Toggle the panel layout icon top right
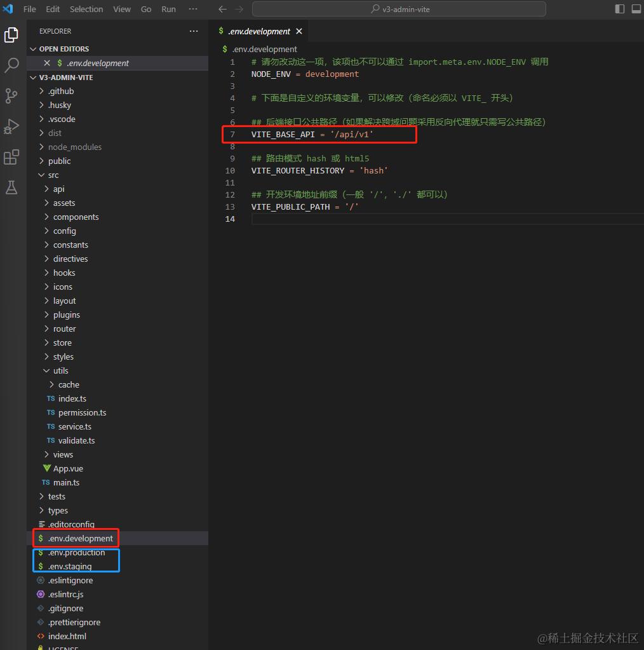 click(x=636, y=8)
